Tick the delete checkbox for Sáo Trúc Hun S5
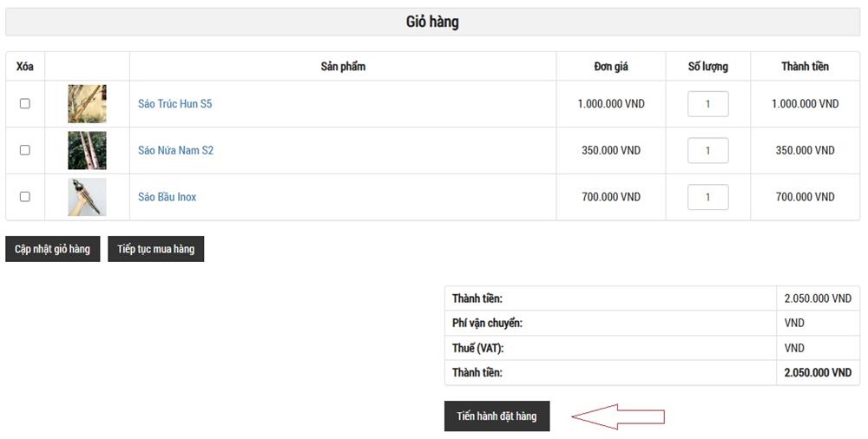Viewport: 868px width, 439px height. [25, 103]
